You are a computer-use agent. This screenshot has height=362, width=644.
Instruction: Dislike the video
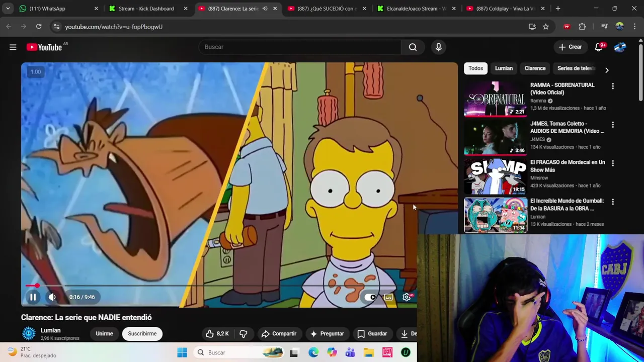click(244, 334)
